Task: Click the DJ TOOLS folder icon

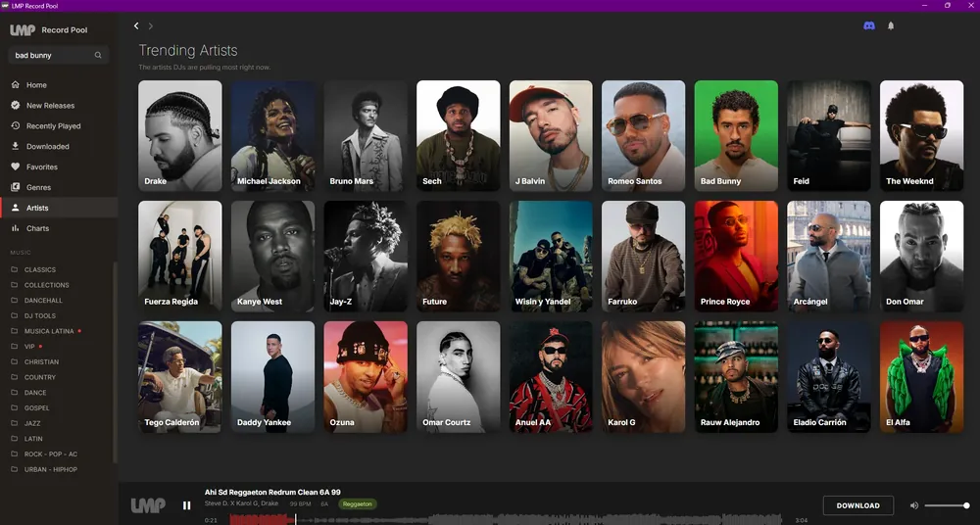Action: coord(14,315)
